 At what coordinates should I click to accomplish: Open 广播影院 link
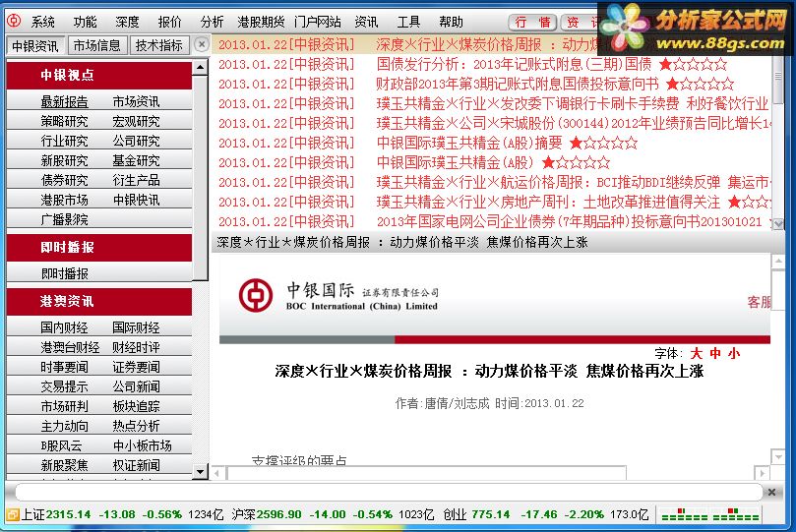pos(65,219)
